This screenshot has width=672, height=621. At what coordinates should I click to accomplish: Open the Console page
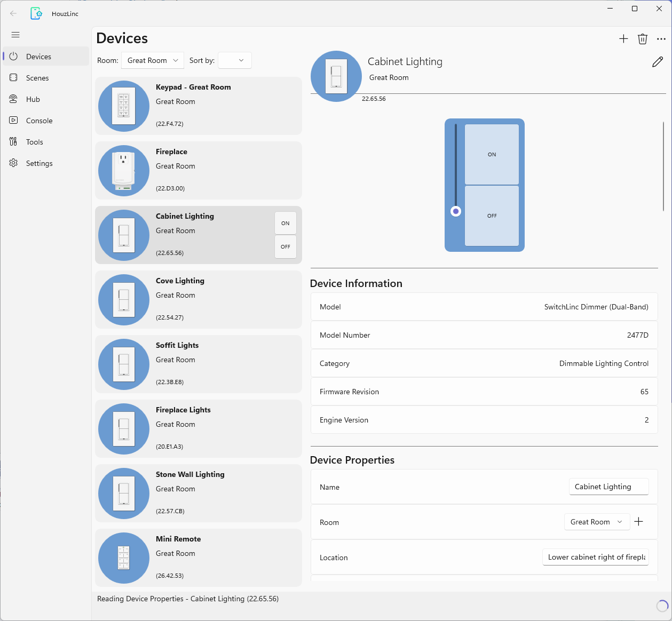[x=39, y=121]
